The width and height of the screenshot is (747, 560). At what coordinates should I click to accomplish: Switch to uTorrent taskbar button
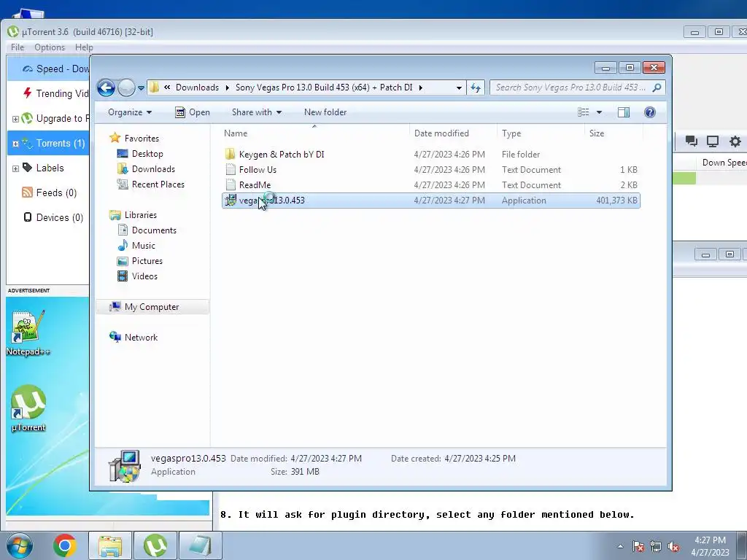[155, 545]
